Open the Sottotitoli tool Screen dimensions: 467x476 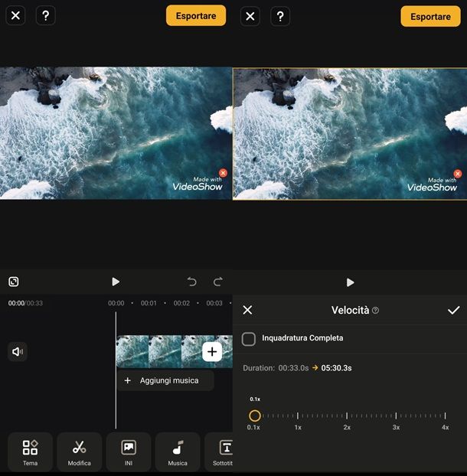(x=222, y=452)
